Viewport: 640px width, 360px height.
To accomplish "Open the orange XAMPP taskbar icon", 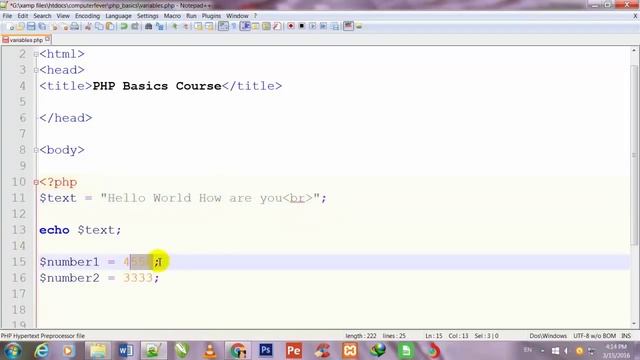I will (350, 351).
